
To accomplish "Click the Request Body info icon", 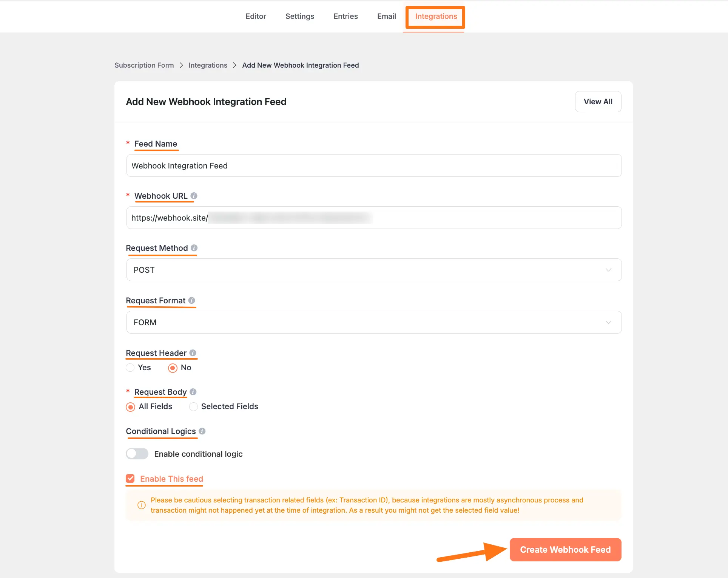I will click(x=193, y=392).
